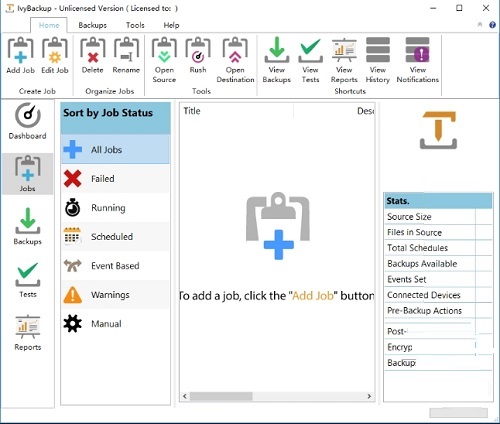Open Tests in the sidebar

point(28,280)
